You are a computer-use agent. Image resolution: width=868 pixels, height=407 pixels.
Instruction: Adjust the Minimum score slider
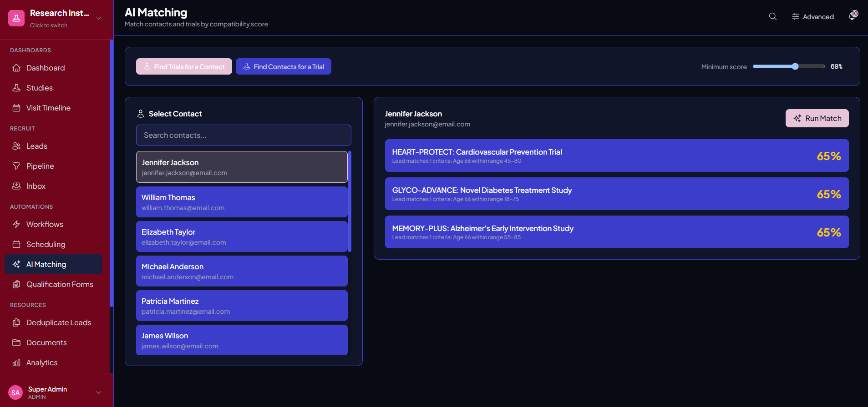click(788, 66)
